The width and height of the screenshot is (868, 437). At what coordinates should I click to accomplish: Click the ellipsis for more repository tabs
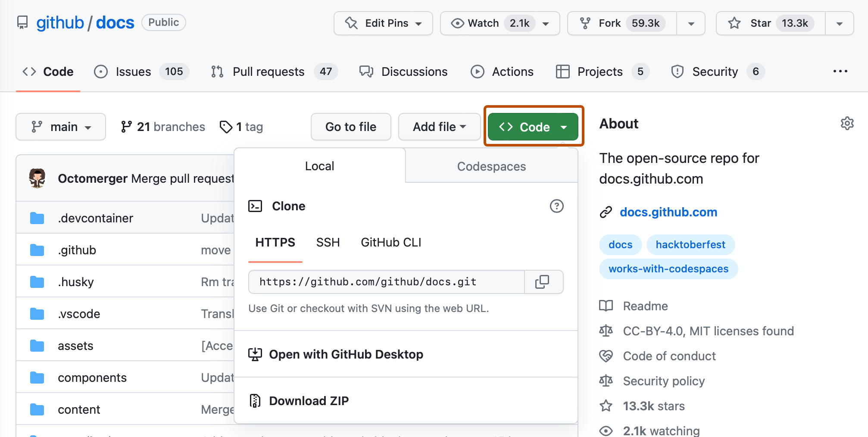840,72
